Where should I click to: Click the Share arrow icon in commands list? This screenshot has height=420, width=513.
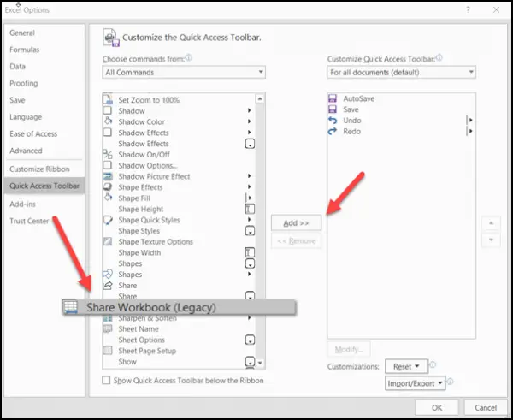pyautogui.click(x=108, y=285)
